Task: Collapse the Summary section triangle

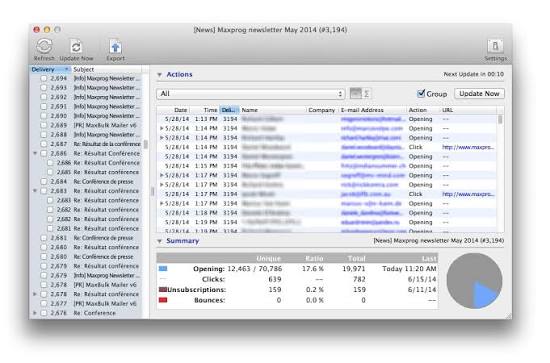Action: [160, 241]
